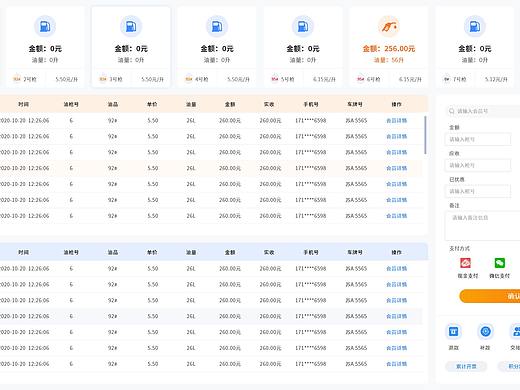Open member details link in first orange-table row
Screen dimensions: 520x390
396,120
